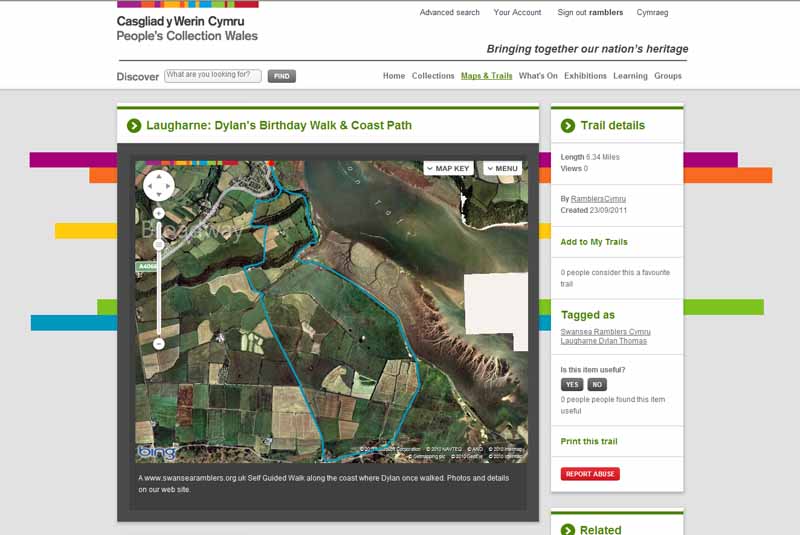Click the People's Collection Wales logo
Image resolution: width=800 pixels, height=535 pixels.
187,28
